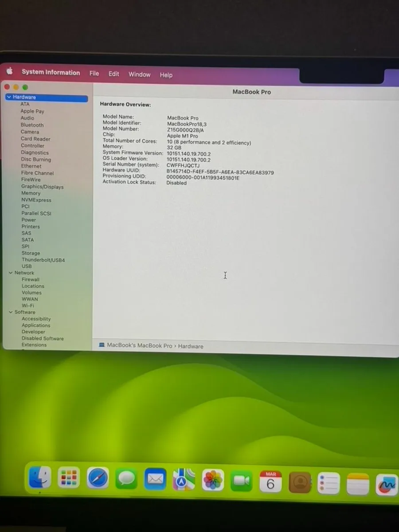Open Maps app in Dock
The width and height of the screenshot is (399, 532).
(x=184, y=479)
